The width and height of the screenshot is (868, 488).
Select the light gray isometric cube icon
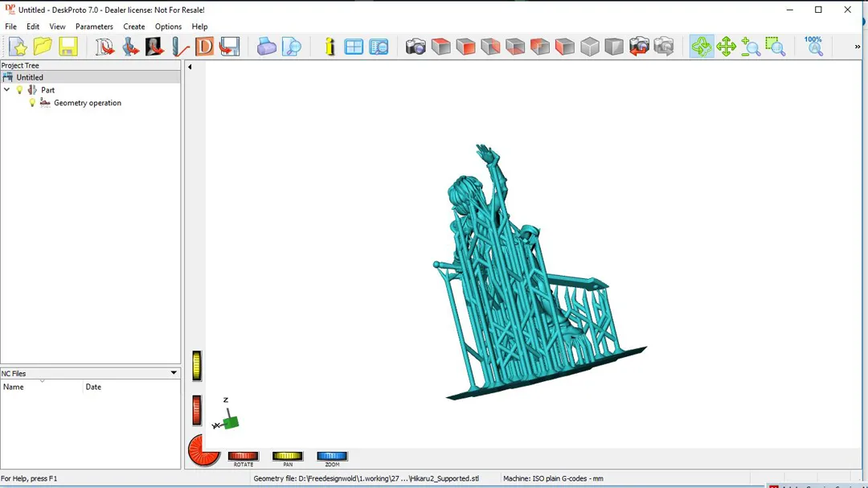click(590, 47)
